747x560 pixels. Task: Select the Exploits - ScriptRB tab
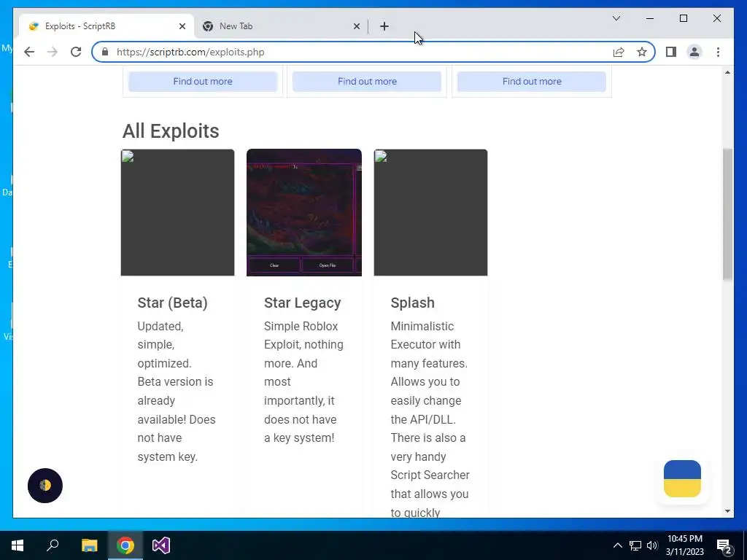pyautogui.click(x=107, y=26)
